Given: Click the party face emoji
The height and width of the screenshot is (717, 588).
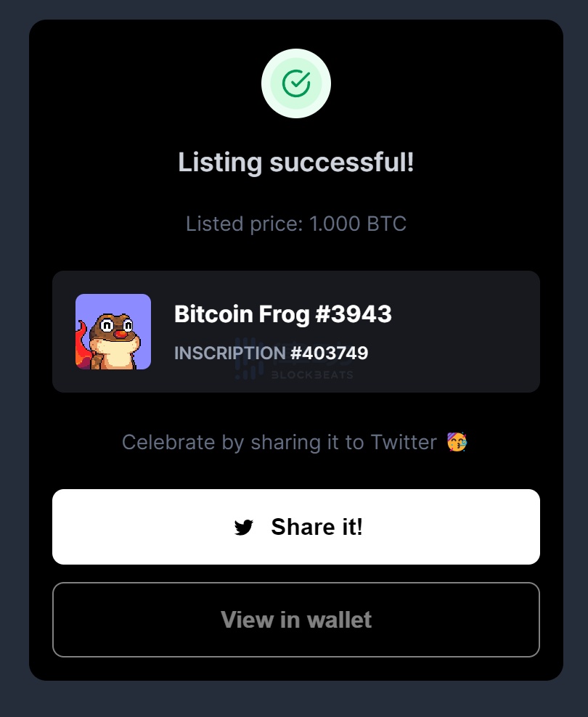Looking at the screenshot, I should (x=457, y=442).
